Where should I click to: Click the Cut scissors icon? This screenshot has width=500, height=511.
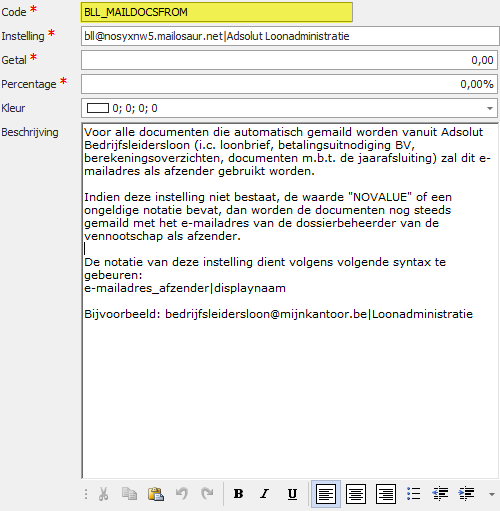coord(103,494)
